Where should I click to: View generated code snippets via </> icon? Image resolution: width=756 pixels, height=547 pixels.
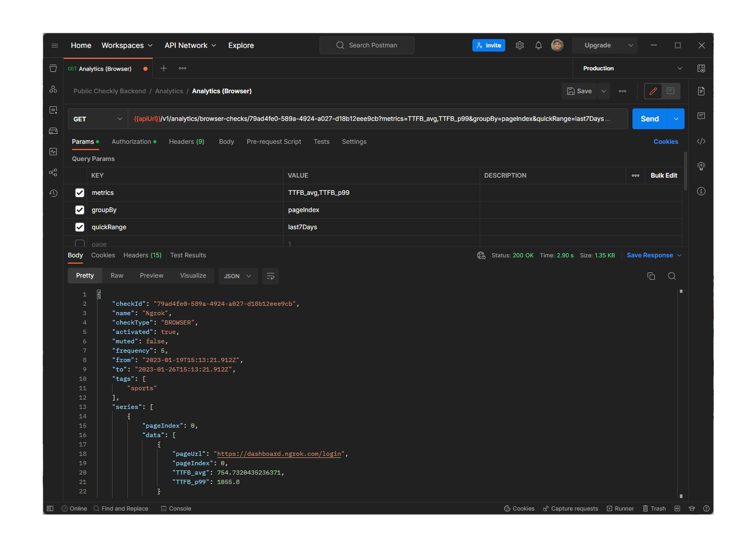[x=701, y=141]
